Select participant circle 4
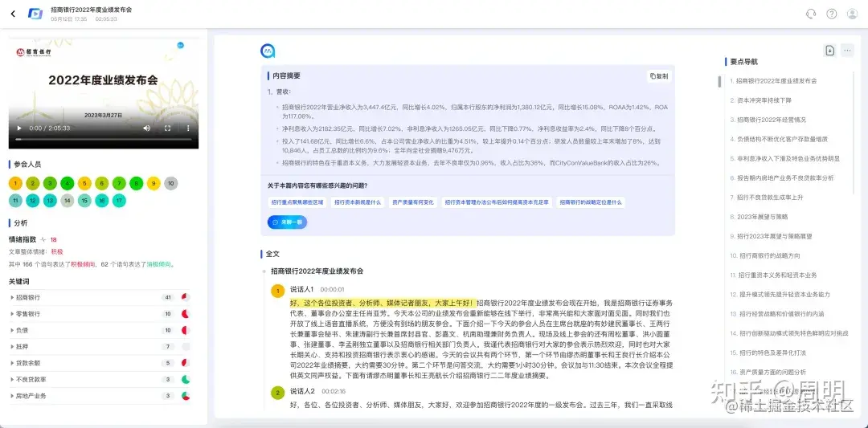 coord(67,184)
